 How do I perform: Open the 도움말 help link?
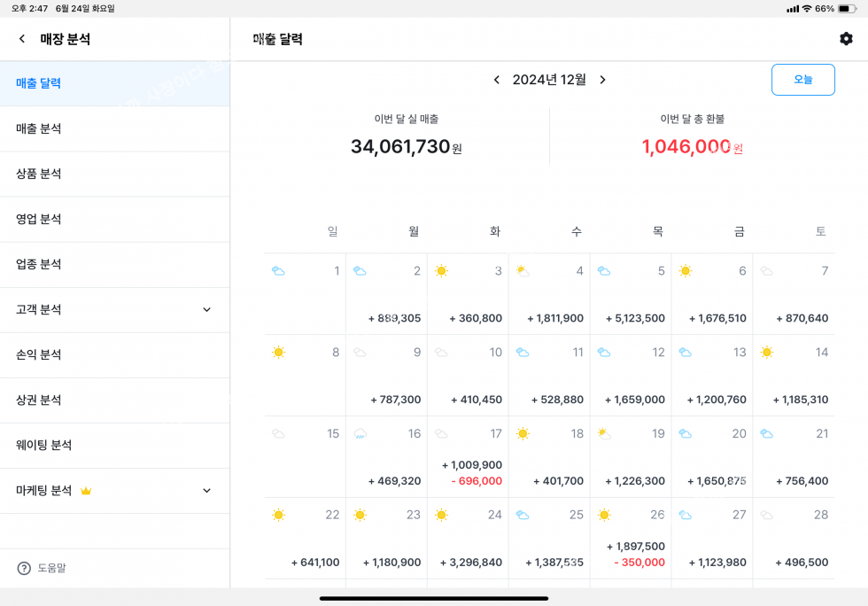(x=51, y=568)
